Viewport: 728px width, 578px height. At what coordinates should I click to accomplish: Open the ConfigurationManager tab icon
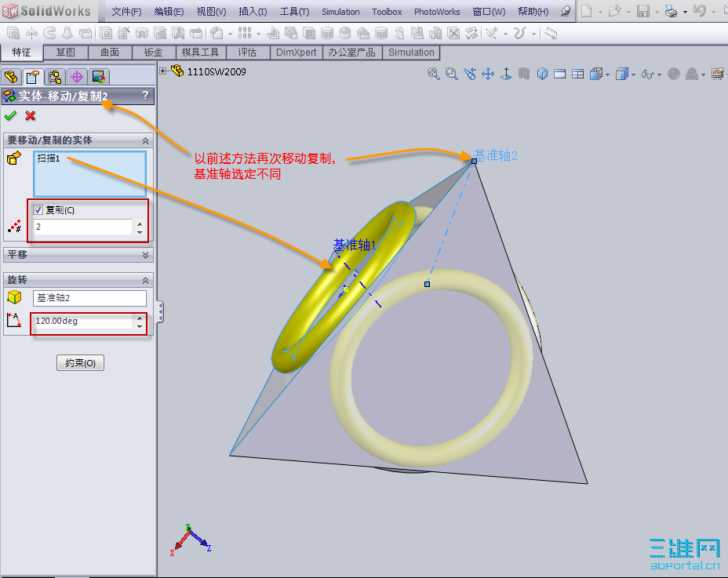pos(55,77)
